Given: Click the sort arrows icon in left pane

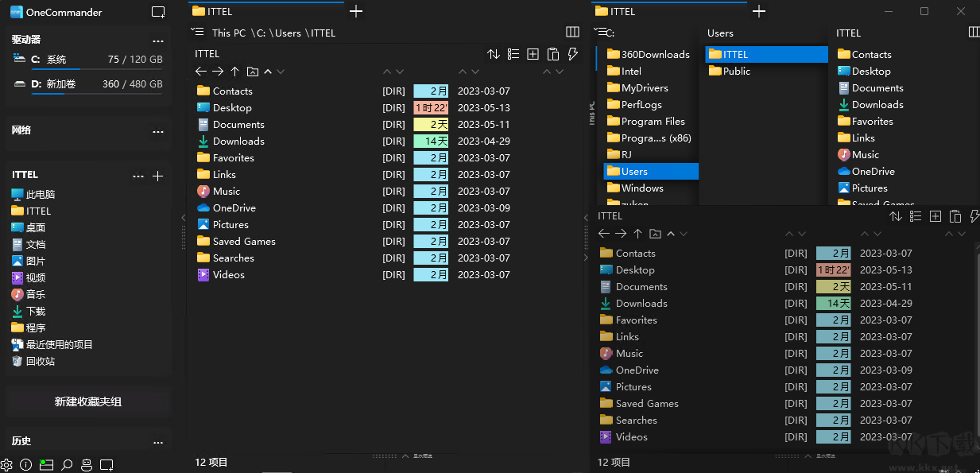Looking at the screenshot, I should pos(494,54).
